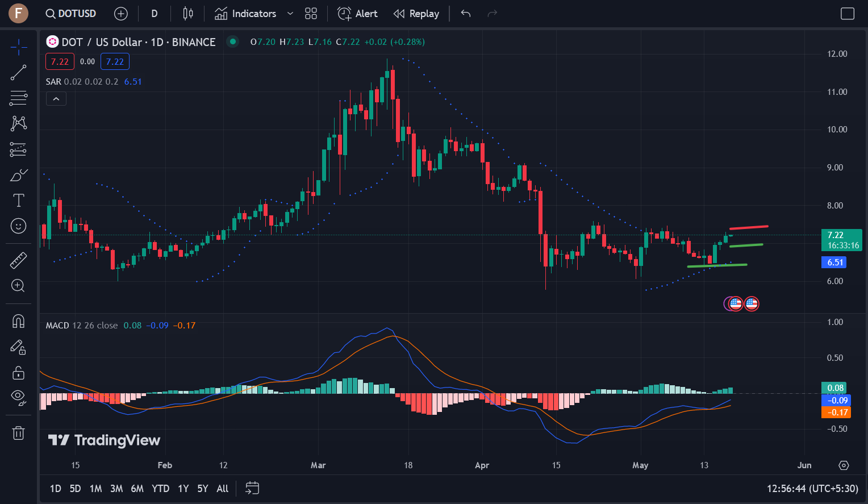
Task: Set the range to 1M
Action: (96, 489)
